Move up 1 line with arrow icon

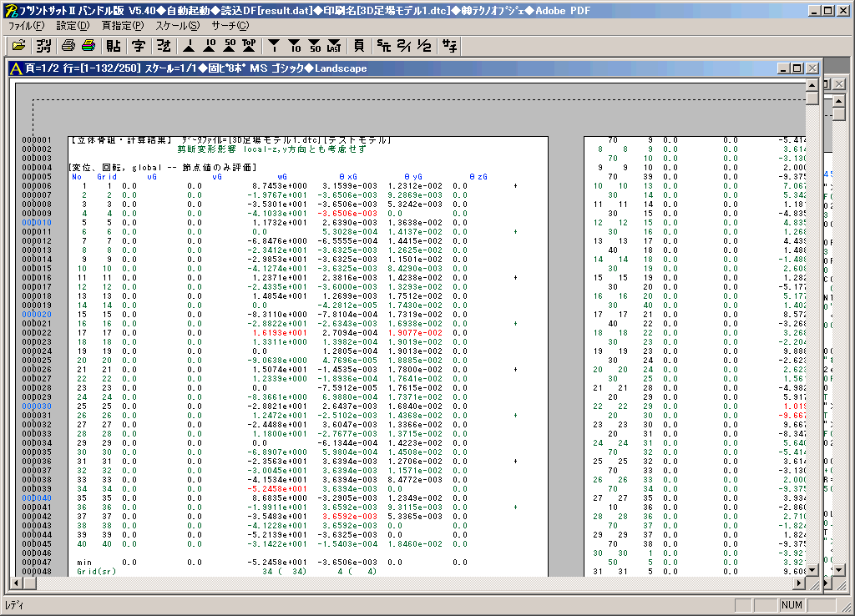point(189,46)
